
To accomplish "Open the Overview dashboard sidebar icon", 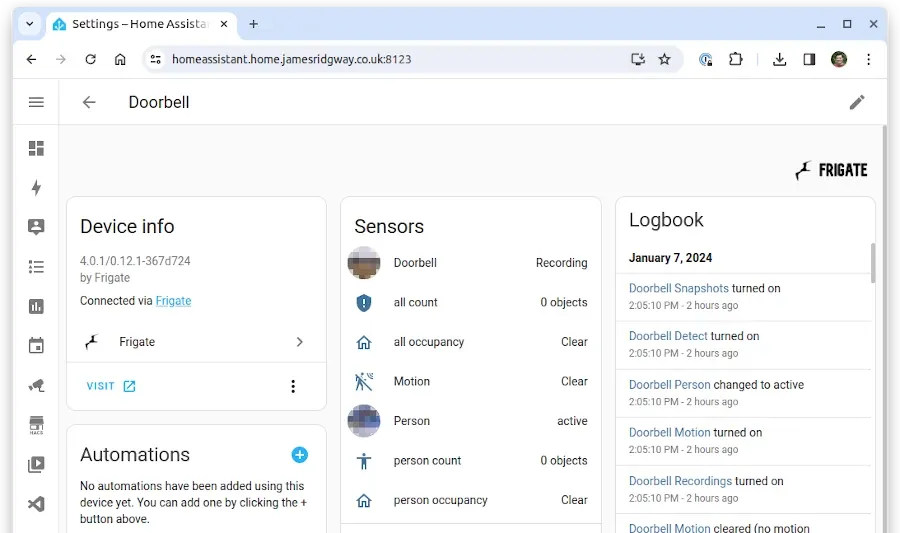I will pos(36,149).
